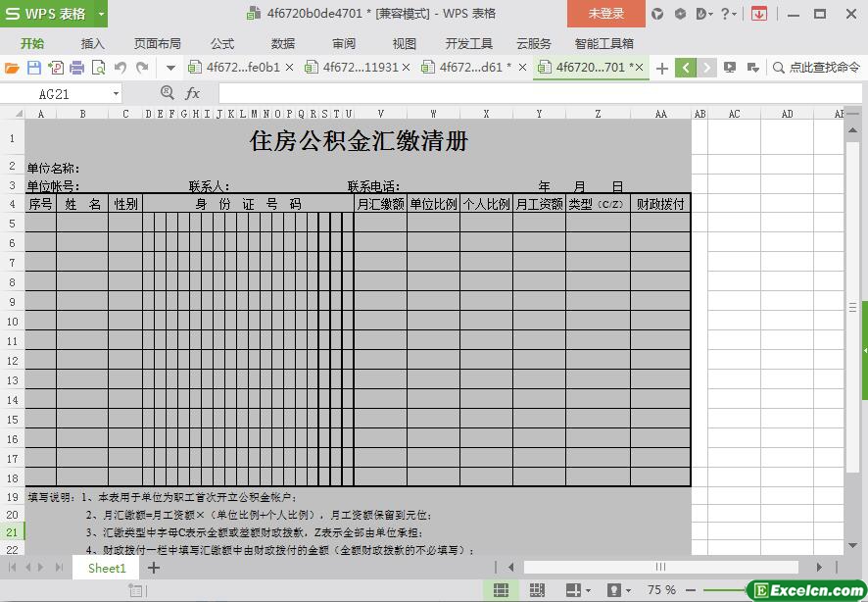
Task: Add a new sheet with plus icon
Action: (x=154, y=568)
